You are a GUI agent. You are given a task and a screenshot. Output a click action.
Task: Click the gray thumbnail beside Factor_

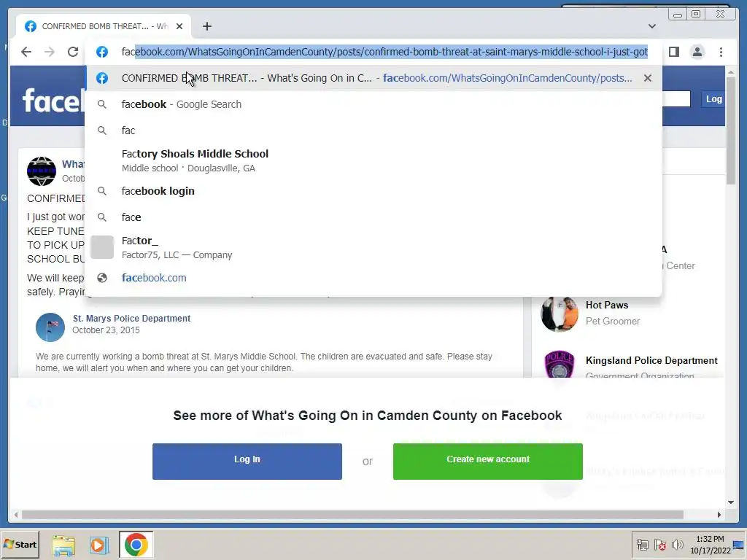(102, 247)
